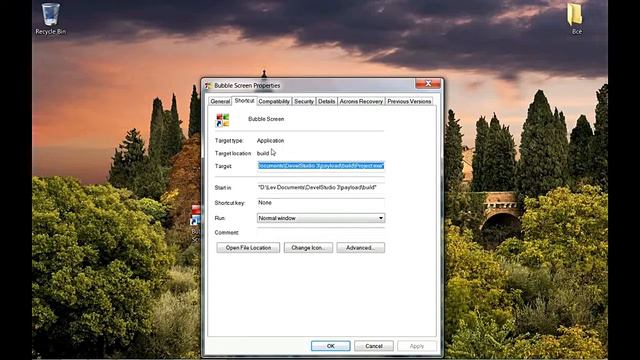Open Advanced shortcut settings
This screenshot has height=360, width=640.
pyautogui.click(x=360, y=248)
